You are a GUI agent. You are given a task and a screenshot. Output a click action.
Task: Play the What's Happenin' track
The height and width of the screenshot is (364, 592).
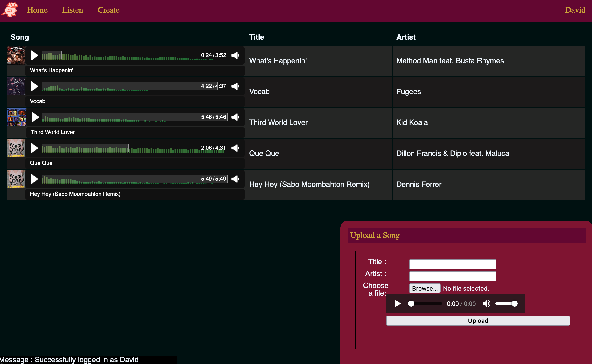point(34,55)
